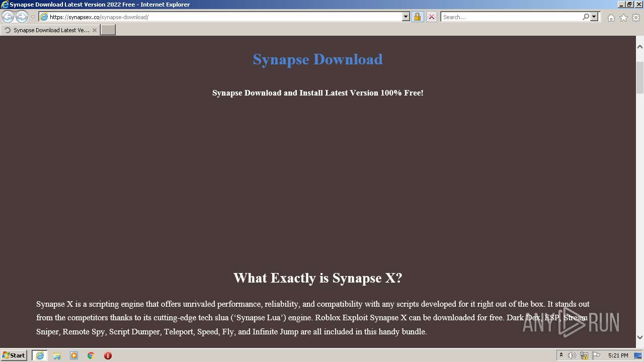Click the Internet Explorer taskbar icon
Image resolution: width=644 pixels, height=362 pixels.
40,355
